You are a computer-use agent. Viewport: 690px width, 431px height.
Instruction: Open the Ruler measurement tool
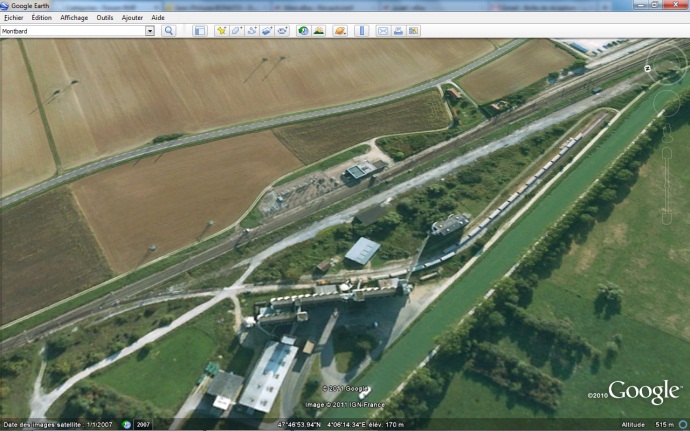pyautogui.click(x=362, y=31)
